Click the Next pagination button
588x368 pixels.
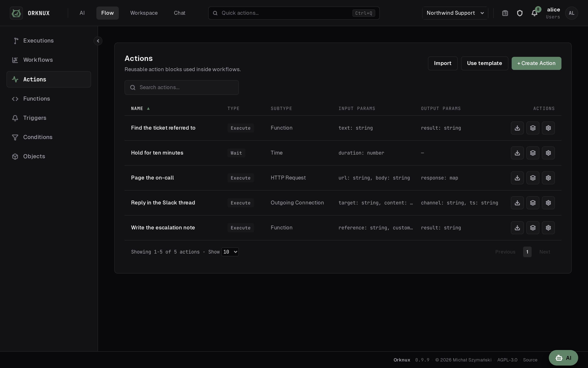click(545, 252)
